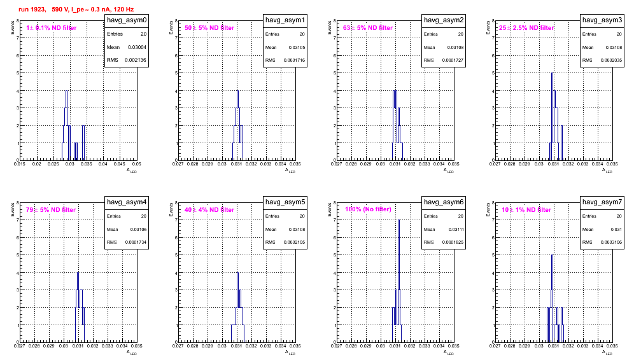
Task: Click the Events y-axis label of havg_asym4 plot
Action: (x=13, y=209)
